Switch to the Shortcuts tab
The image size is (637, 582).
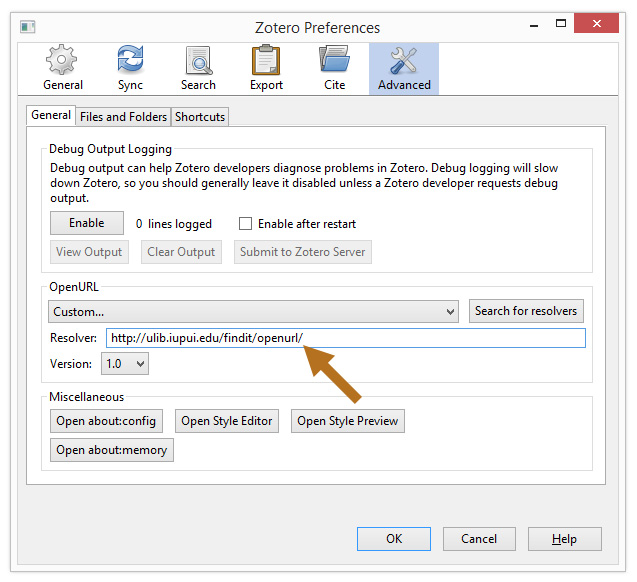coord(200,117)
